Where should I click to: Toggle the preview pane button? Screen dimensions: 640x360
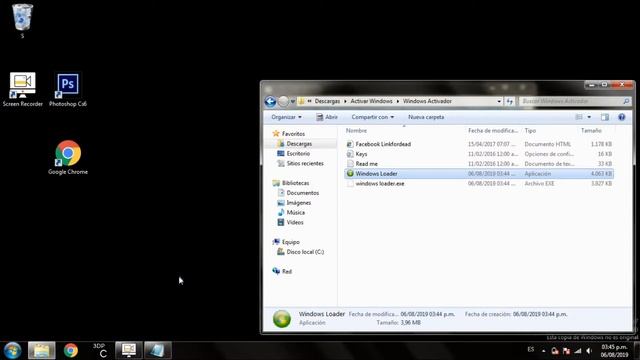(x=605, y=117)
